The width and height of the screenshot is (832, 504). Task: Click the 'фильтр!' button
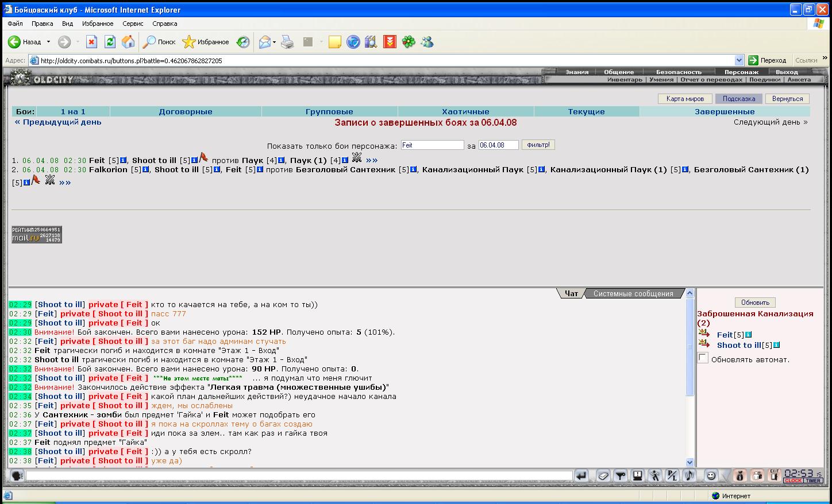click(538, 145)
